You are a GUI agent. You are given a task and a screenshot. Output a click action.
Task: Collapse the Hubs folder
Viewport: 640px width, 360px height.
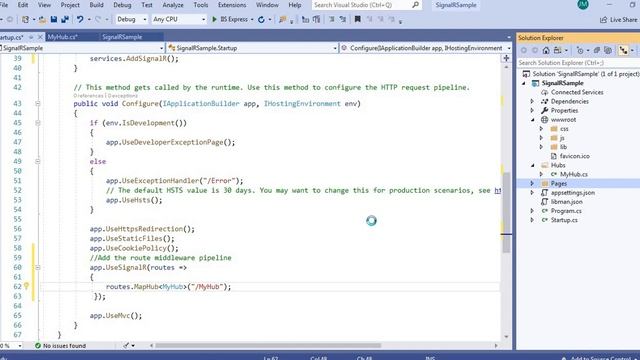(x=533, y=165)
